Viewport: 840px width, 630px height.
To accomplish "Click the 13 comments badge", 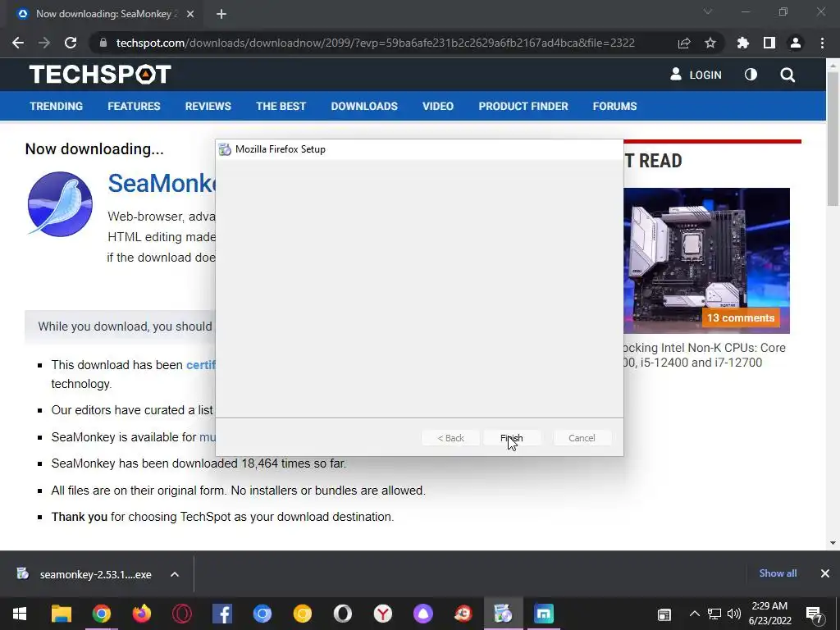I will (x=741, y=317).
